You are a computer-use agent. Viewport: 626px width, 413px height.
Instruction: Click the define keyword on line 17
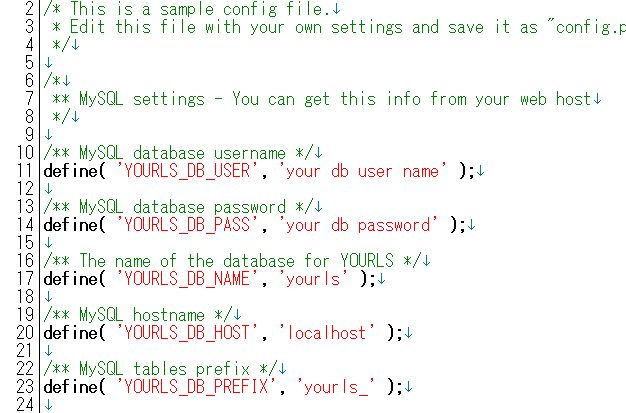click(x=70, y=279)
